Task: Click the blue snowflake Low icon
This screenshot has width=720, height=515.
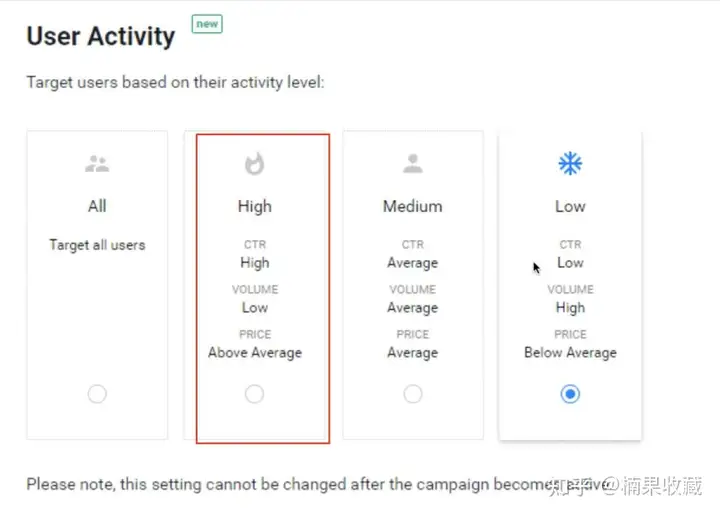Action: (570, 163)
